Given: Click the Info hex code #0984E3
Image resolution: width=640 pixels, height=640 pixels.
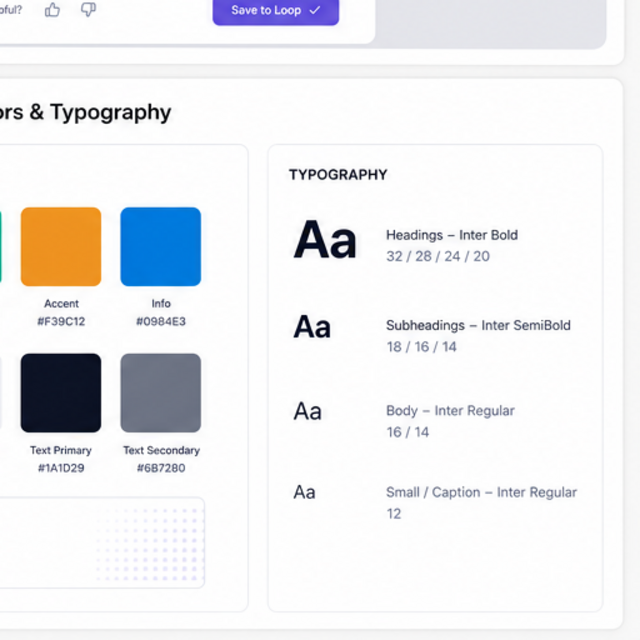Looking at the screenshot, I should 161,322.
